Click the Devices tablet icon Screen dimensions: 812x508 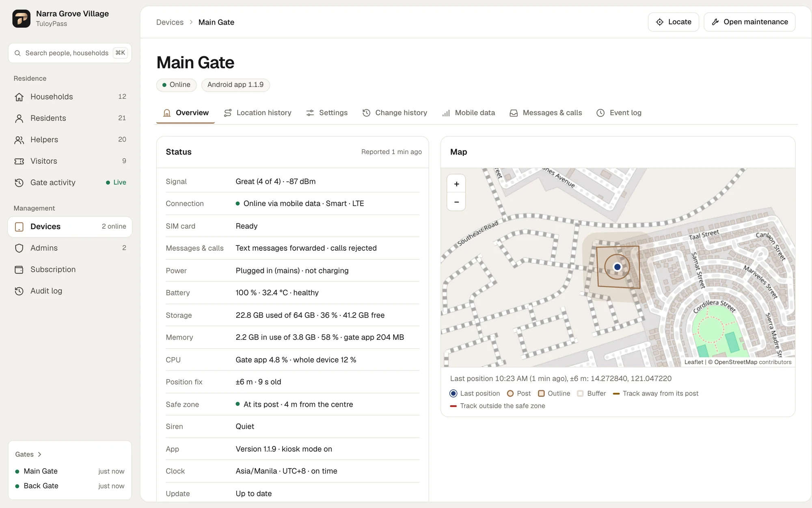(x=19, y=227)
